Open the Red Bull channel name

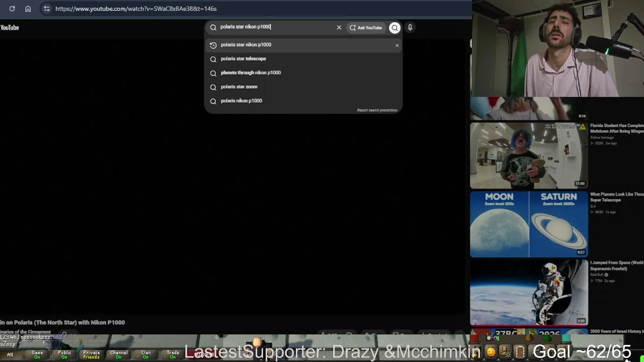tap(597, 275)
